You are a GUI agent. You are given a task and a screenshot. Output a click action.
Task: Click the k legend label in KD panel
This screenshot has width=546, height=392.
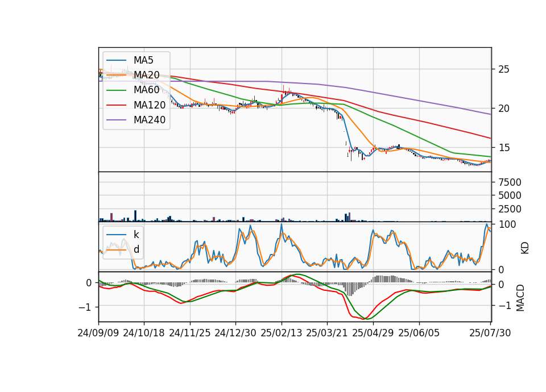tap(136, 235)
